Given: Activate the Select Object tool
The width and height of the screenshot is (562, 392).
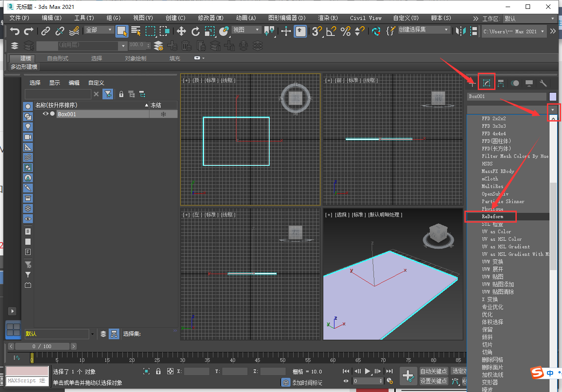Looking at the screenshot, I should pyautogui.click(x=122, y=31).
